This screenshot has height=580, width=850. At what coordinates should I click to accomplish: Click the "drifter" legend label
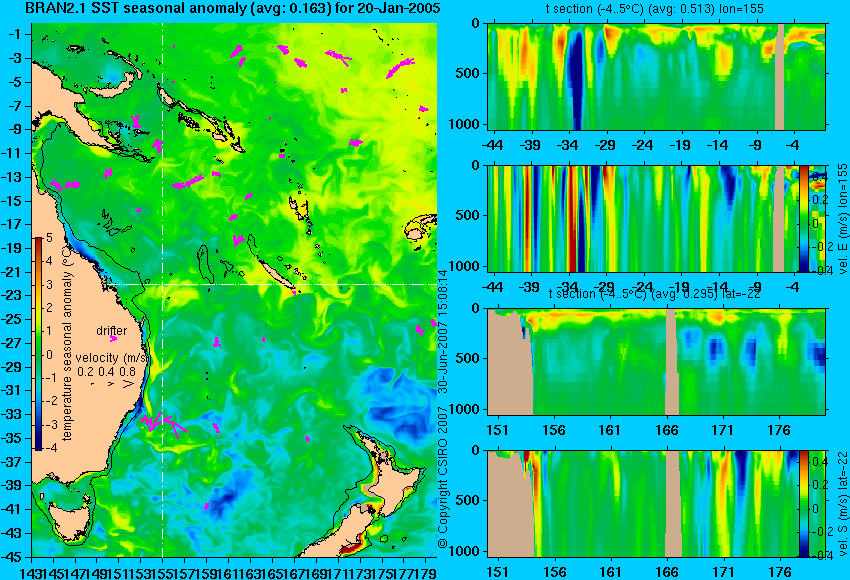(112, 331)
